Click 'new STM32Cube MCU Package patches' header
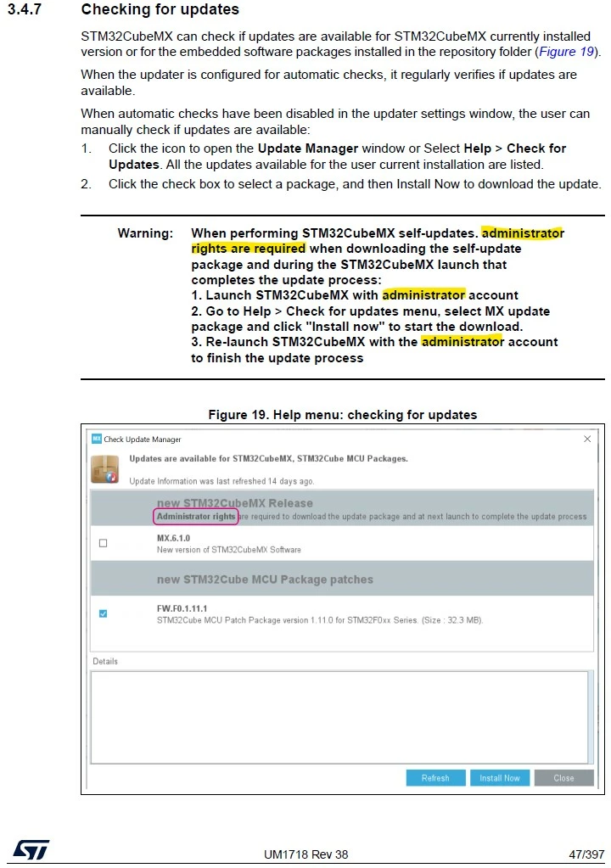 [x=265, y=580]
